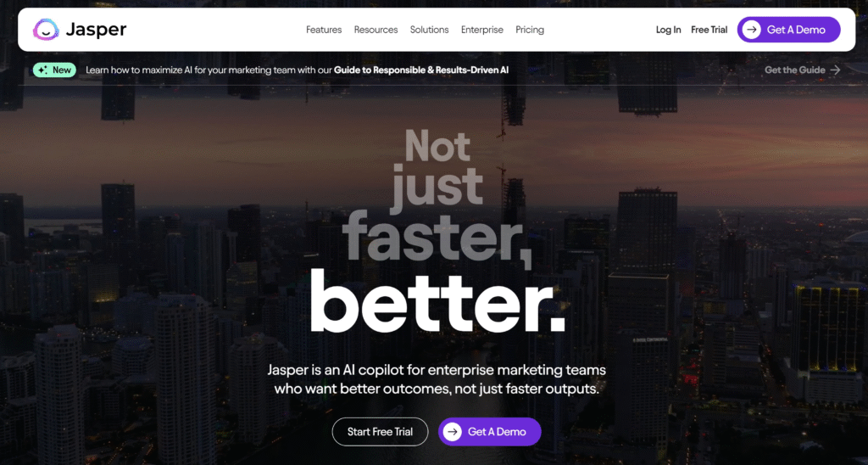Click the hero Get A Demo button
The height and width of the screenshot is (465, 868).
coord(489,432)
